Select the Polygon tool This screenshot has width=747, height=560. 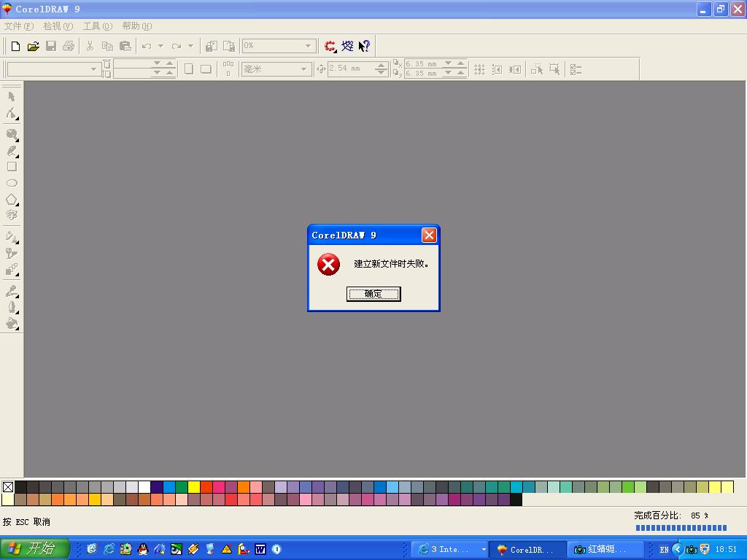coord(12,200)
